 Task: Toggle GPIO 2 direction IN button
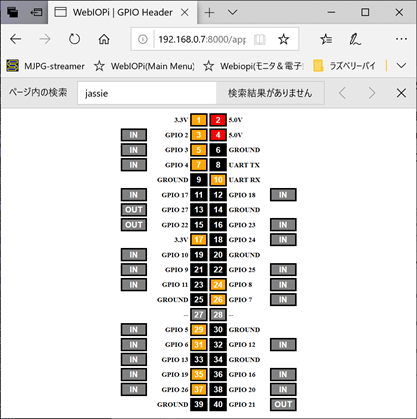point(134,135)
